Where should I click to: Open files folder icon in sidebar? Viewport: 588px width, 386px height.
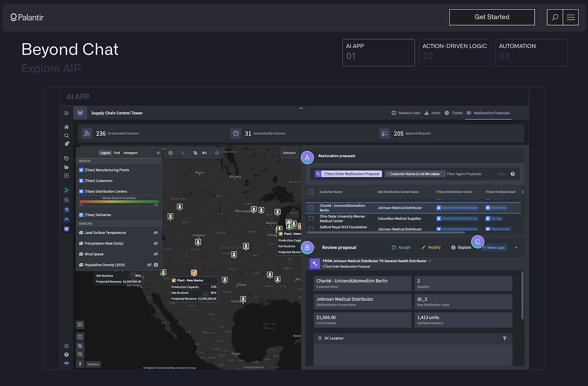tap(67, 167)
